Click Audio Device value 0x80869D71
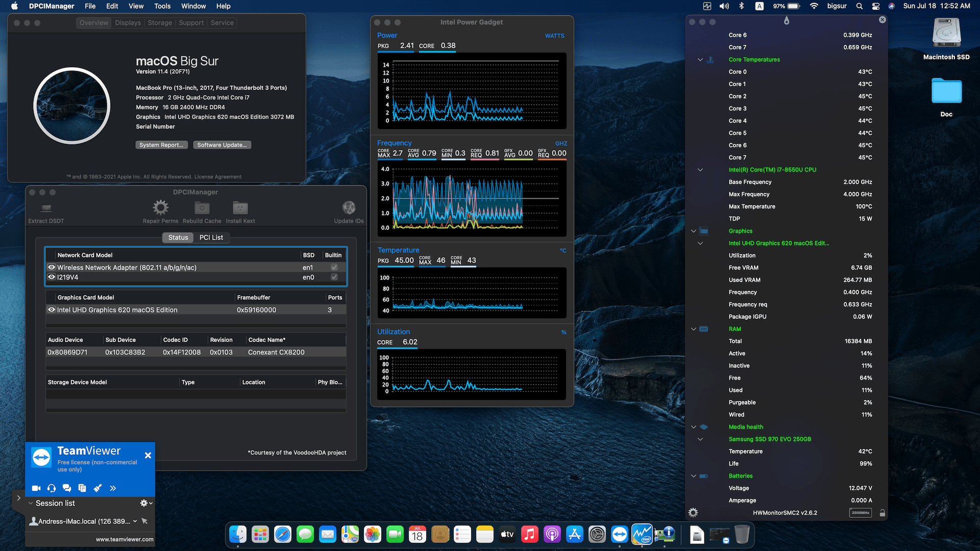 pyautogui.click(x=67, y=352)
